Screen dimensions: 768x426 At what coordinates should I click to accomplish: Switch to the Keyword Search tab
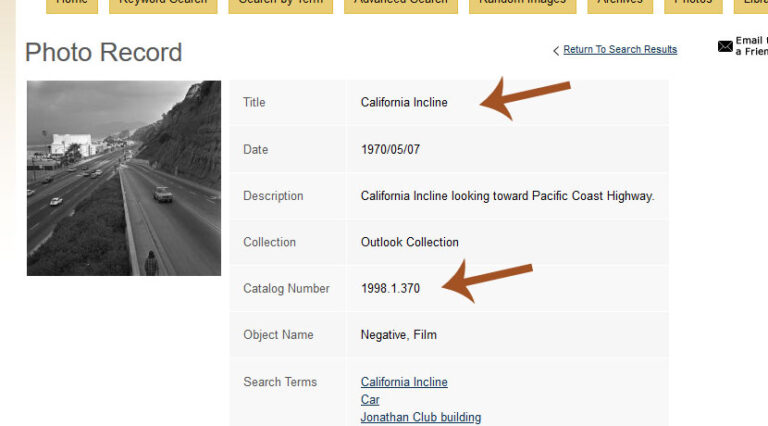[163, 5]
